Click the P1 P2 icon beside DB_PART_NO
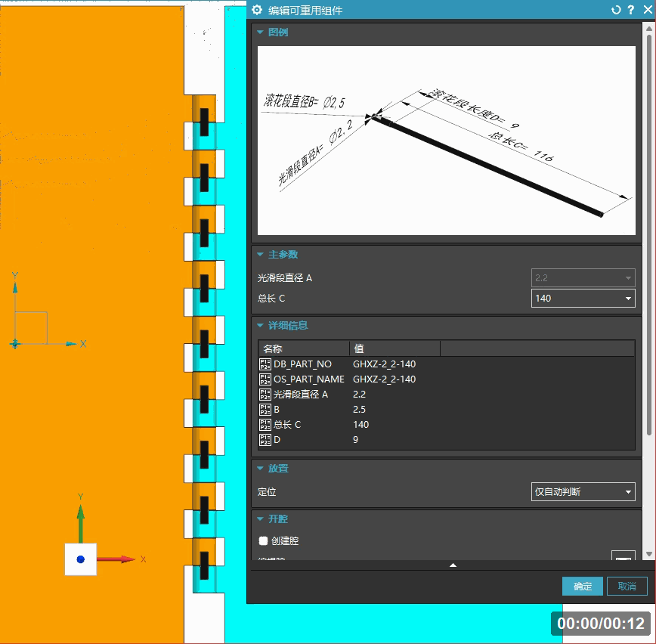This screenshot has height=644, width=656. (x=265, y=364)
